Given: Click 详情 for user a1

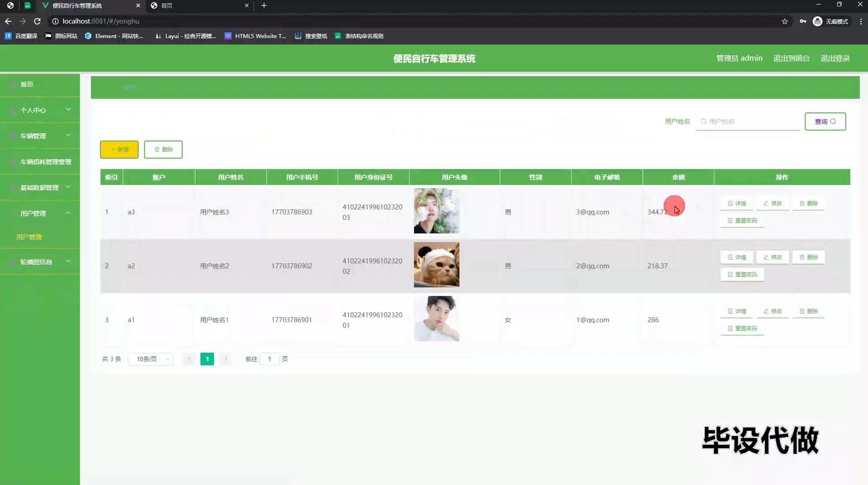Looking at the screenshot, I should [737, 311].
